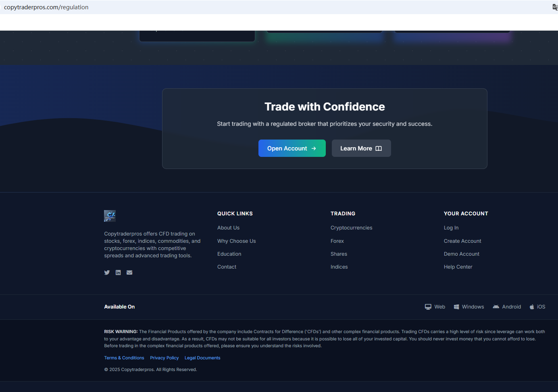The height and width of the screenshot is (392, 558).
Task: Click the browser address bar URL
Action: (46, 7)
